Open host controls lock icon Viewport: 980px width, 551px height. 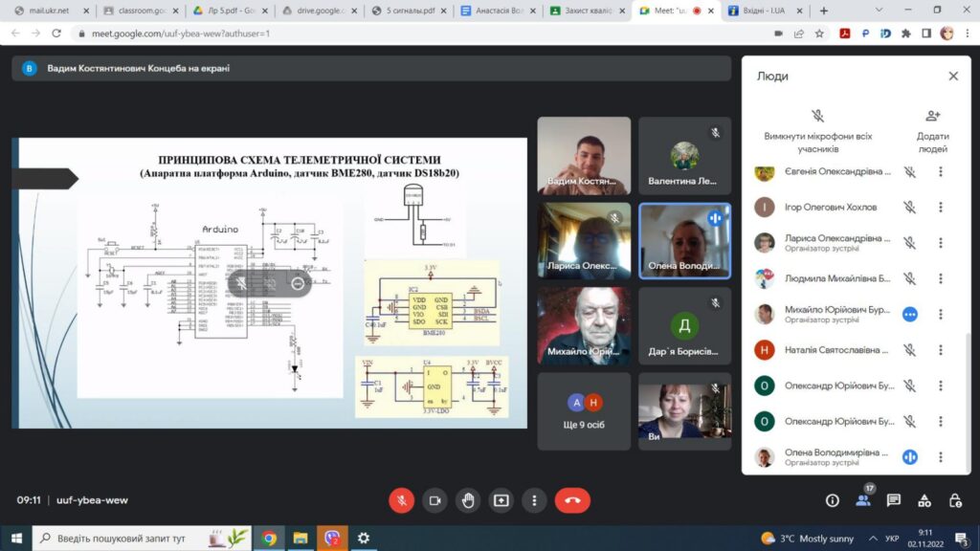pyautogui.click(x=954, y=500)
